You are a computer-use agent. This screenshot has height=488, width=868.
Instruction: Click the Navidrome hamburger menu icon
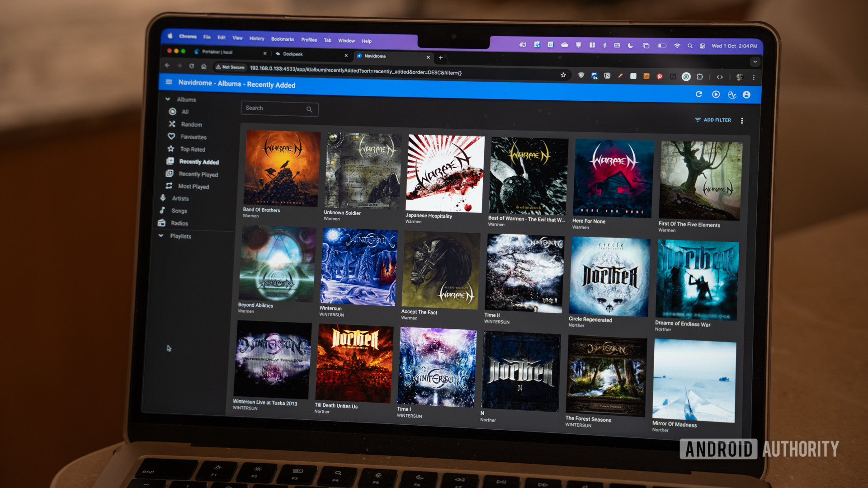(169, 82)
